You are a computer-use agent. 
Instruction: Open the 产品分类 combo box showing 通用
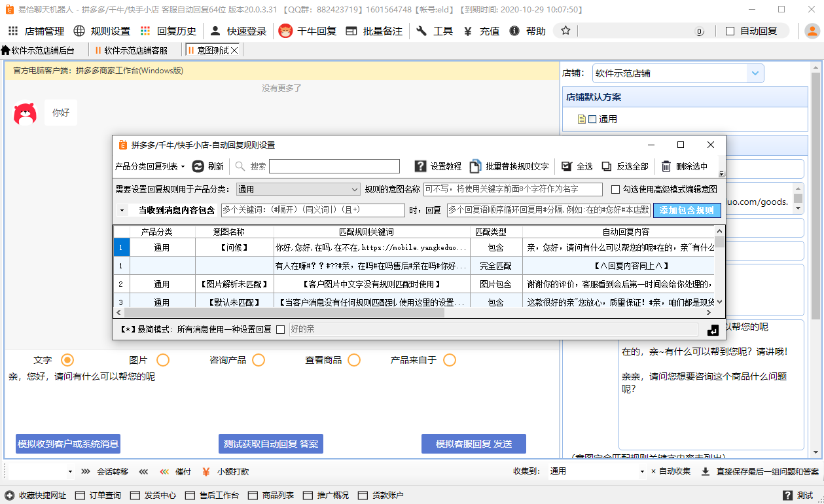coord(298,189)
